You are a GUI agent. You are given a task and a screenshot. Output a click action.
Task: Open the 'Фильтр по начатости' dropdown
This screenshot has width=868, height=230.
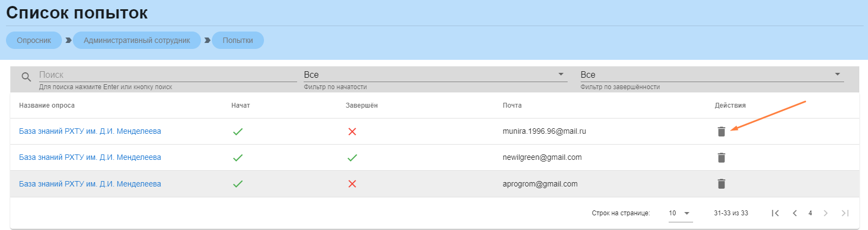435,75
